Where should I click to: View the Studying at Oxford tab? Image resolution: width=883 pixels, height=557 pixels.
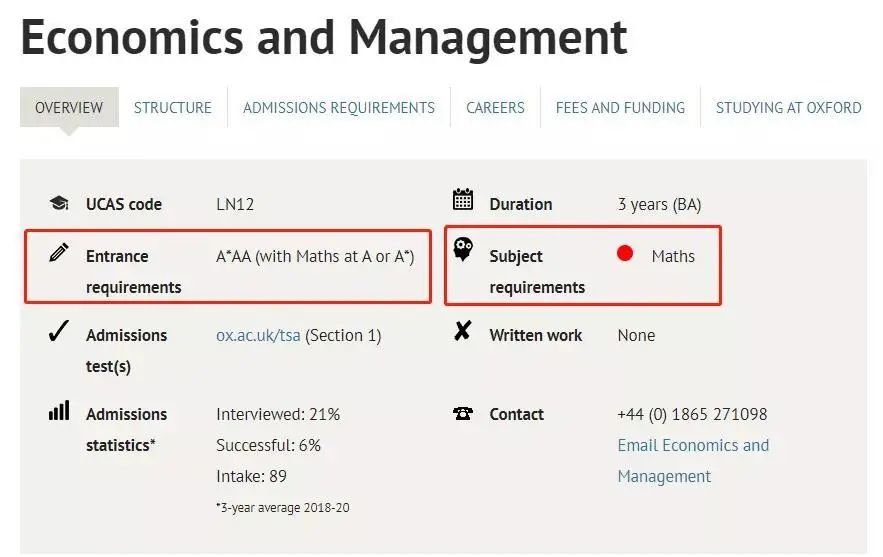788,108
